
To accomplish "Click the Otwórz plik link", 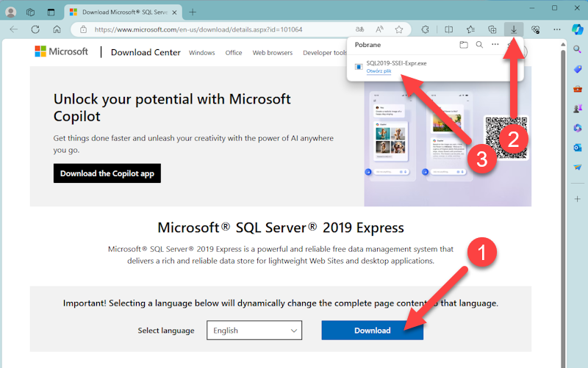I will point(379,71).
